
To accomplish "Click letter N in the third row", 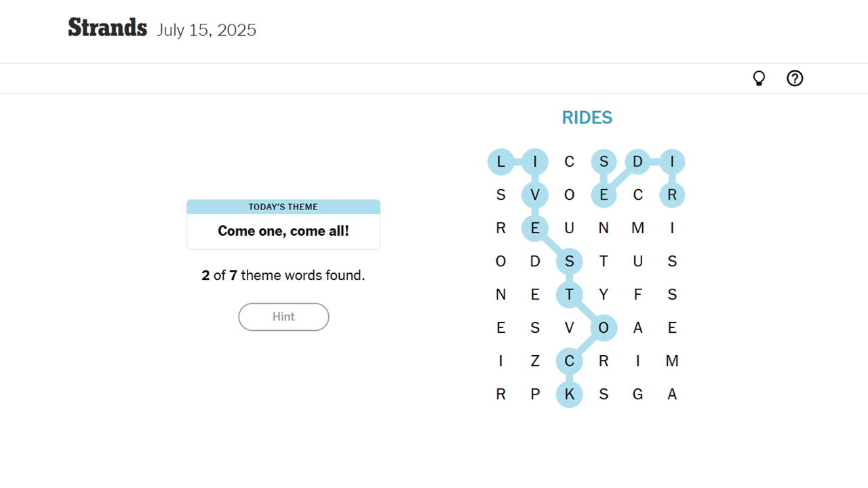I will click(604, 228).
